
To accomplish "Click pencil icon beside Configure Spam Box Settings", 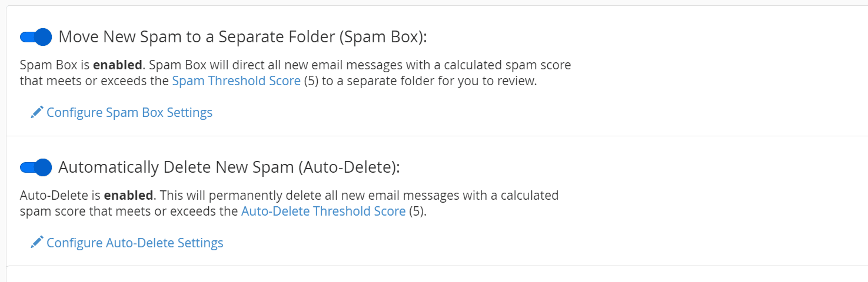I will click(37, 112).
